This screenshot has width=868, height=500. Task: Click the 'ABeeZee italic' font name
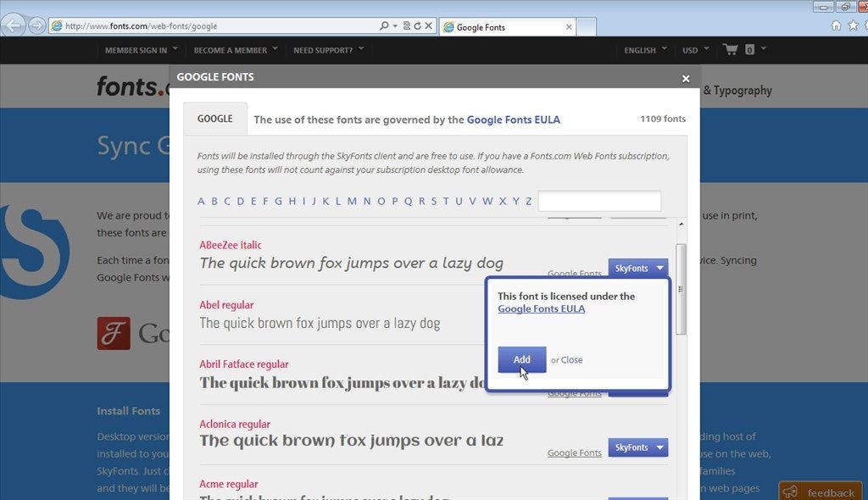[x=231, y=245]
